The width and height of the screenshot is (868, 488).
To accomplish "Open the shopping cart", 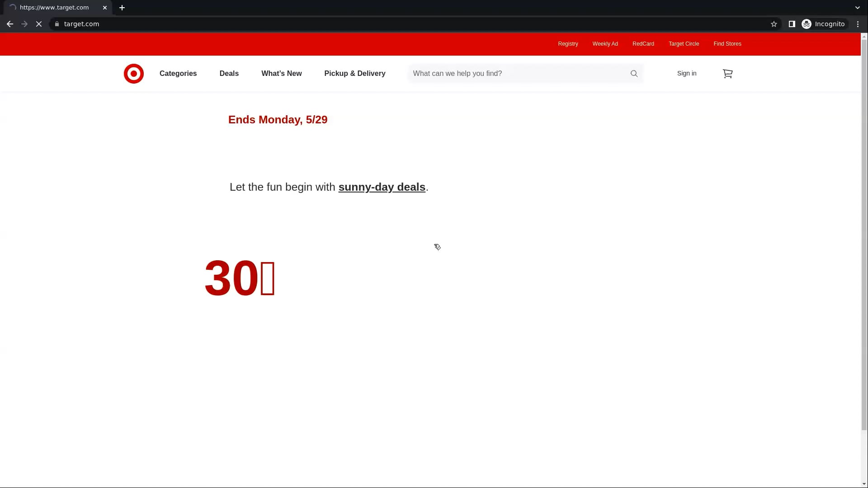I will [x=727, y=73].
